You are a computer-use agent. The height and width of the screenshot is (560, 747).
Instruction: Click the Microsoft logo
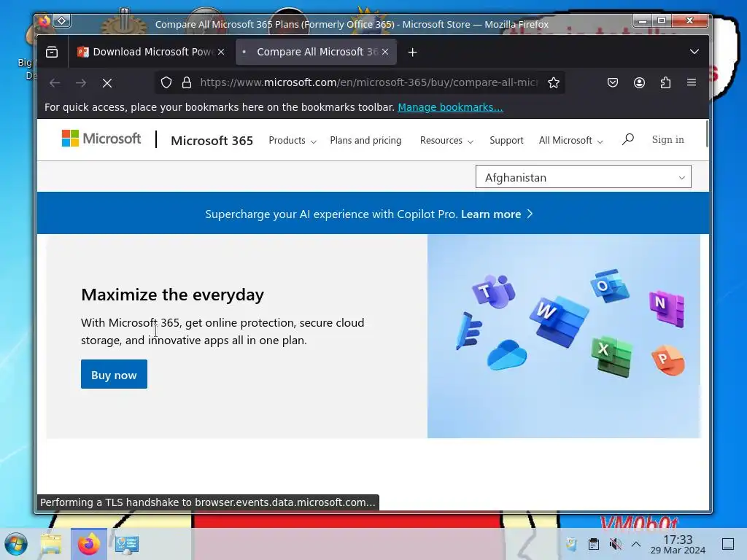point(101,139)
